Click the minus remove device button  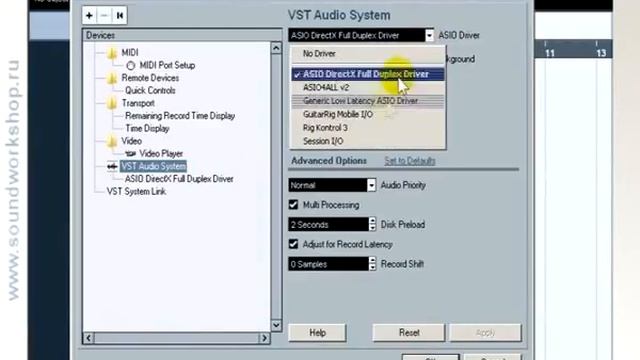104,16
